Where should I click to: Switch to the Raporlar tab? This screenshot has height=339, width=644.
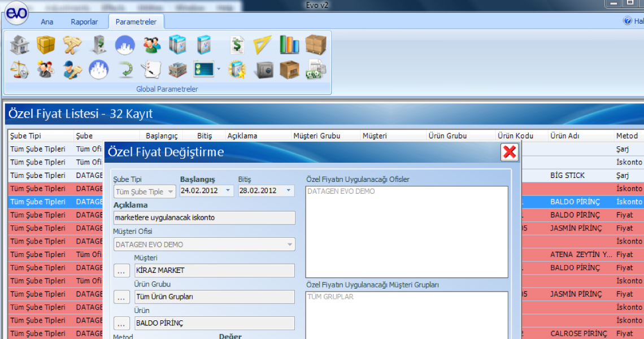tap(84, 22)
